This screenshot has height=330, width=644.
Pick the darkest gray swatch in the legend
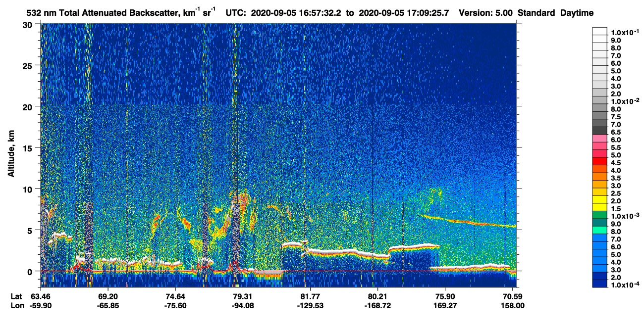tap(600, 130)
